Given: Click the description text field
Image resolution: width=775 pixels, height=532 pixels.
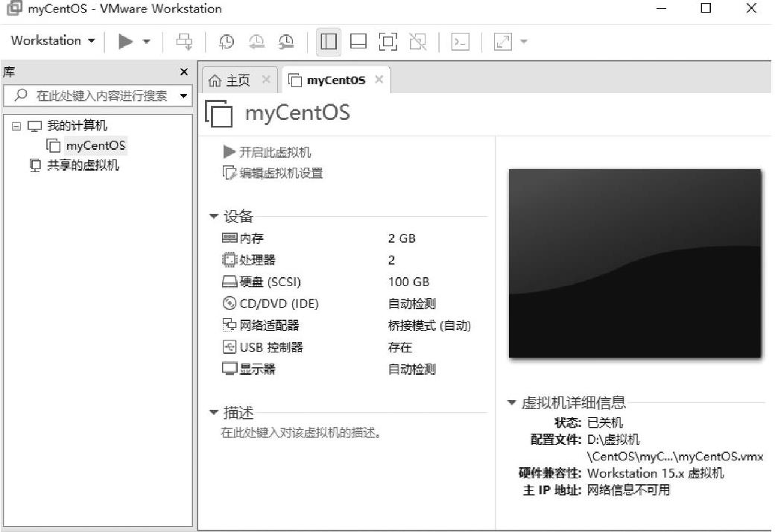Looking at the screenshot, I should coord(301,433).
